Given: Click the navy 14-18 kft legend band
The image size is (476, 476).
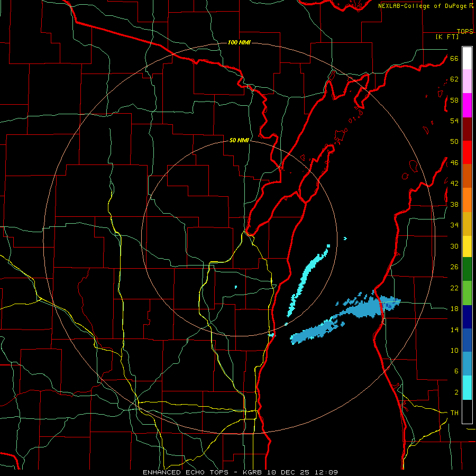Looking at the screenshot, I should click(467, 317).
